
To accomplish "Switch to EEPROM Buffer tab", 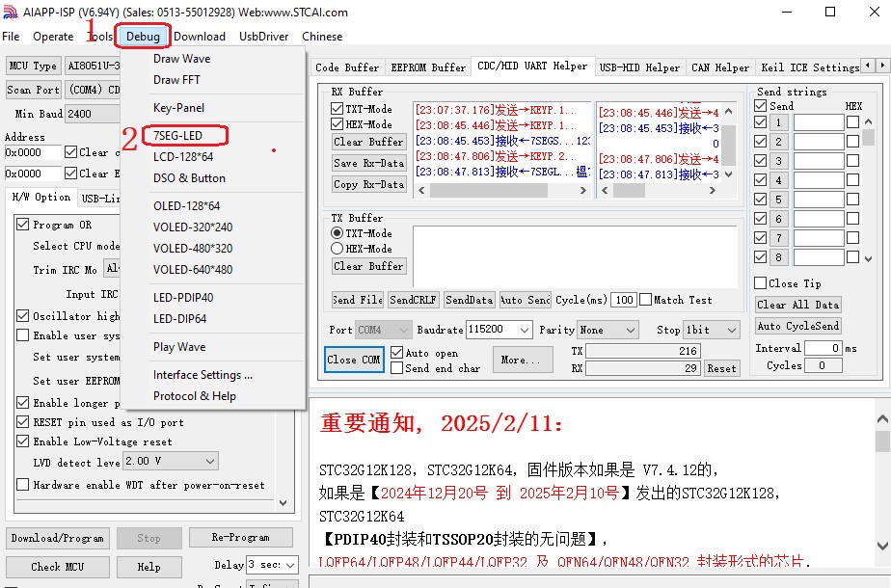I will point(428,67).
